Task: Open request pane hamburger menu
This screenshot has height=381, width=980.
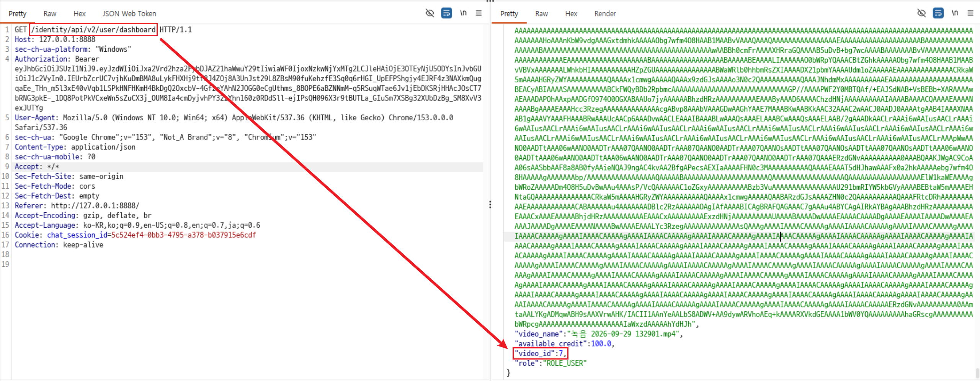Action: tap(479, 13)
